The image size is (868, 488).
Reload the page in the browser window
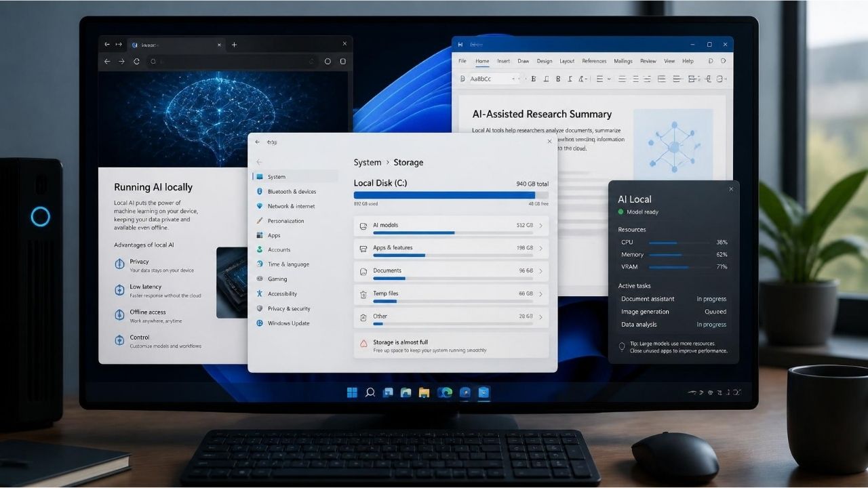point(136,61)
